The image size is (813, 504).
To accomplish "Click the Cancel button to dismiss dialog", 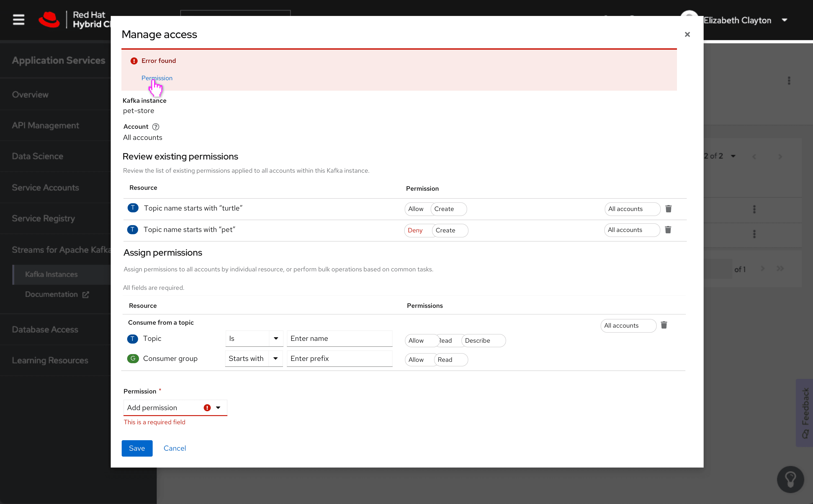I will [x=174, y=448].
